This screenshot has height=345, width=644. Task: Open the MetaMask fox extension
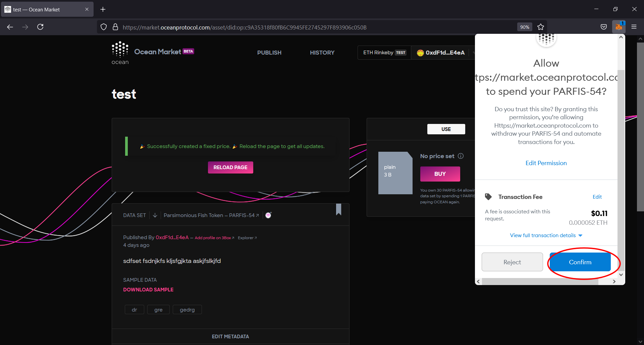619,27
